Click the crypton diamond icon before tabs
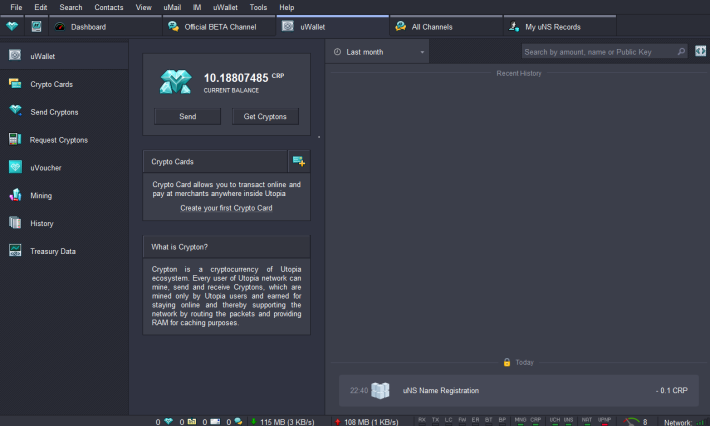 pyautogui.click(x=12, y=26)
